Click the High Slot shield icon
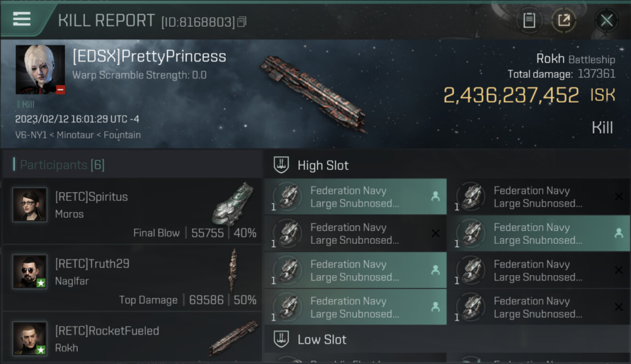Viewport: 631px width, 364px height. click(x=282, y=165)
